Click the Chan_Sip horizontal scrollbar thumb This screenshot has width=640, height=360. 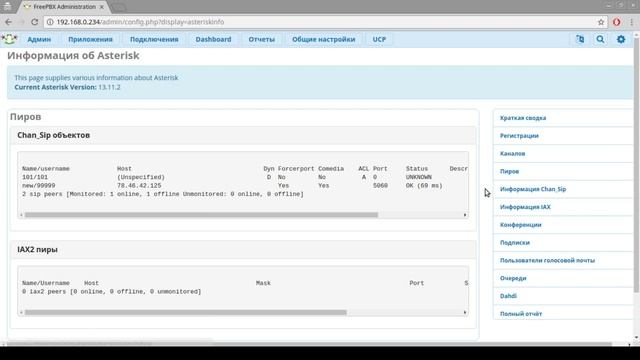201,215
